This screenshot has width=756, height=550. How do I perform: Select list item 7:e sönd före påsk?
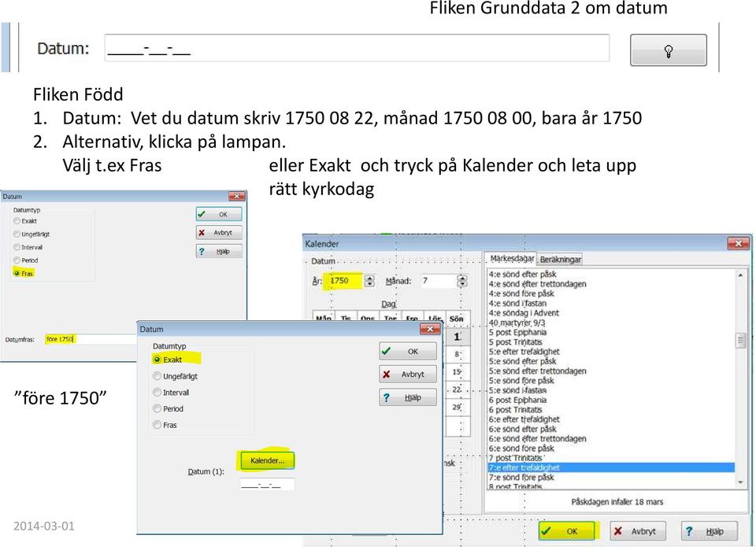521,478
